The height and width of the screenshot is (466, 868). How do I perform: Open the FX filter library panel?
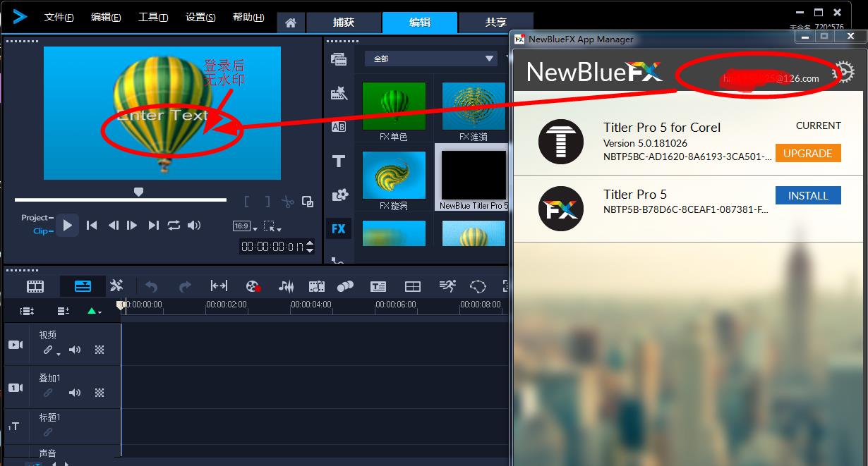point(339,228)
